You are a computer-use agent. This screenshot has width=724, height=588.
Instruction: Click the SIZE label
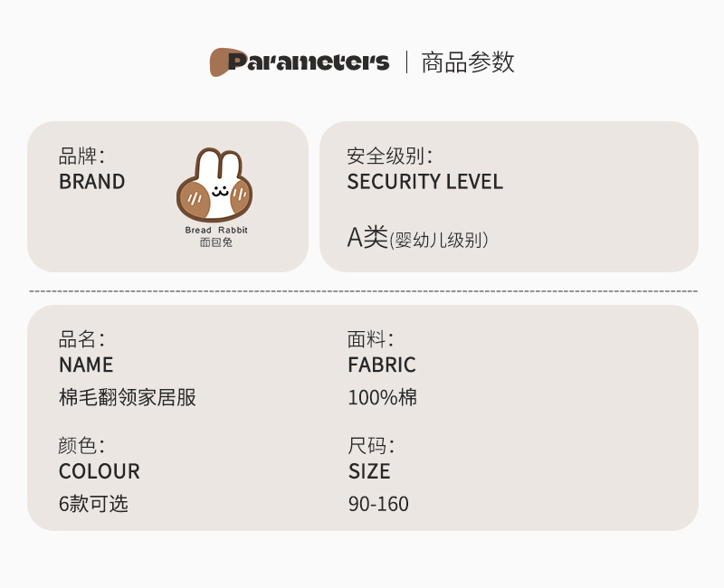[369, 471]
